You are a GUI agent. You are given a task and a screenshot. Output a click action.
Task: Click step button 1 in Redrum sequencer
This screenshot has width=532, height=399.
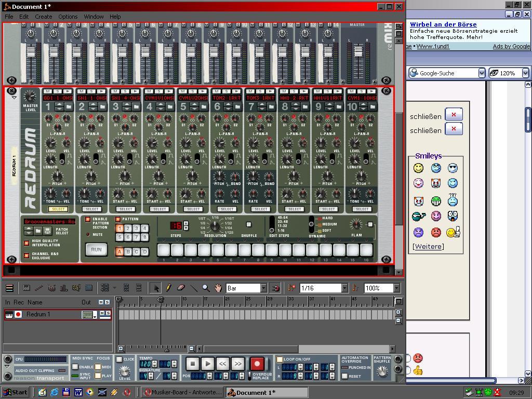(164, 250)
